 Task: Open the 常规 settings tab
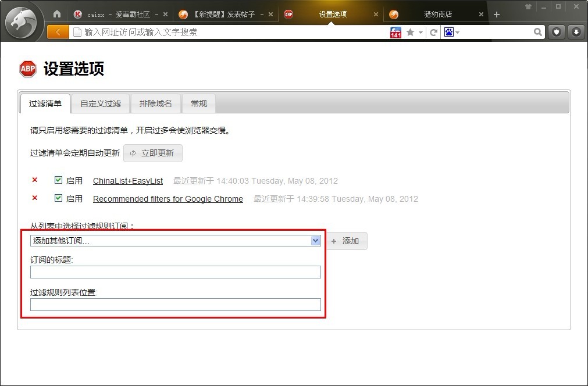point(199,103)
